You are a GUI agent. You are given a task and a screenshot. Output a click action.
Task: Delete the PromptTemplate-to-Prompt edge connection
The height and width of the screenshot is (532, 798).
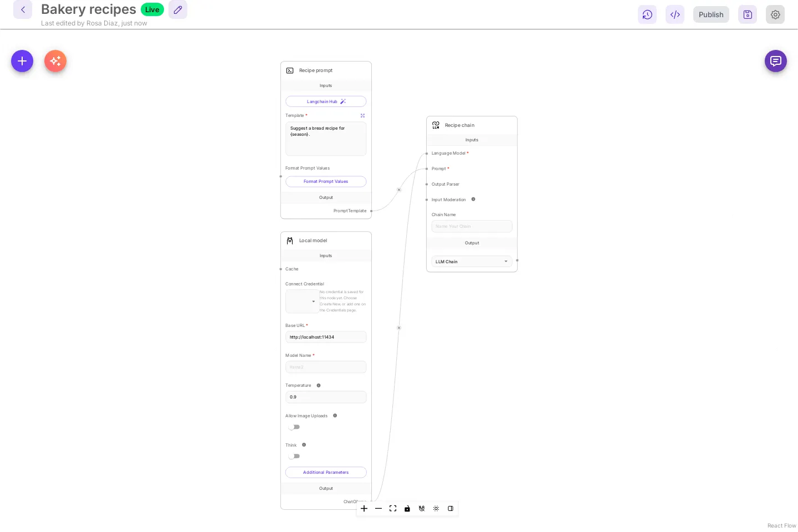399,190
